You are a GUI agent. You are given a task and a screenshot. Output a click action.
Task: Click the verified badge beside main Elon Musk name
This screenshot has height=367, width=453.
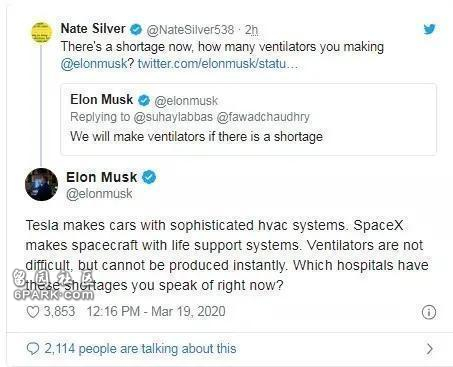coord(149,177)
